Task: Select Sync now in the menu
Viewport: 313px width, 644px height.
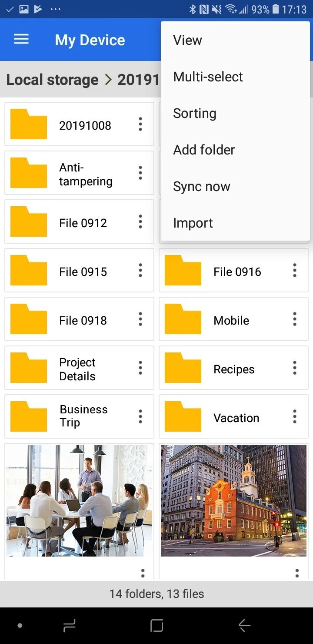Action: (235, 186)
